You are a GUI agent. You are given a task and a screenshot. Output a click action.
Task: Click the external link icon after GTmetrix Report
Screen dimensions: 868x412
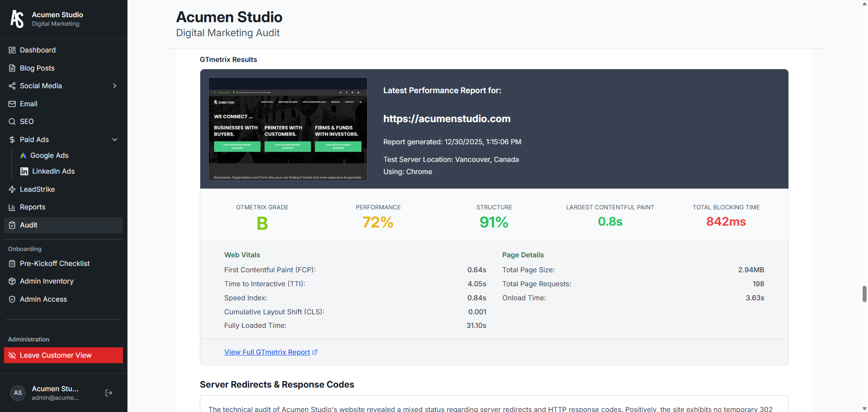(315, 352)
